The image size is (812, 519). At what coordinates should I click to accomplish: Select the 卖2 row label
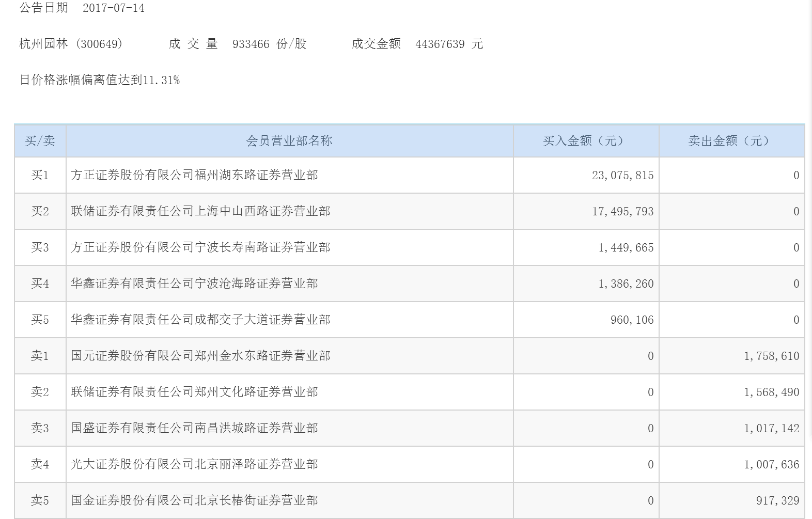pyautogui.click(x=40, y=392)
